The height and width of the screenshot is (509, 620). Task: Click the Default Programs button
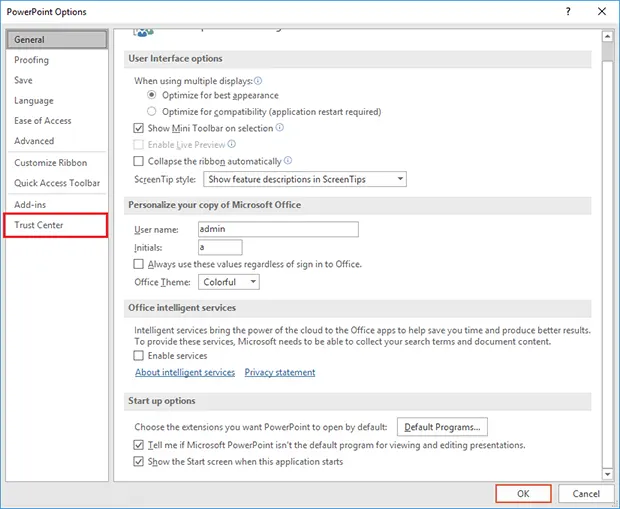pos(442,427)
